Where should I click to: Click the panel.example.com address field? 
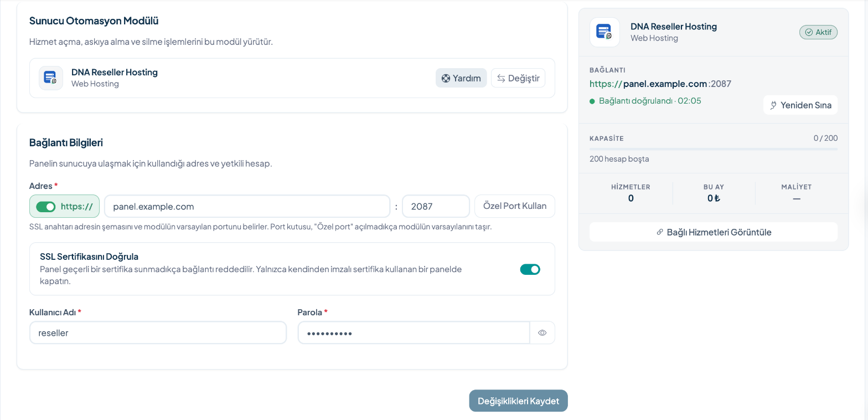tap(247, 206)
